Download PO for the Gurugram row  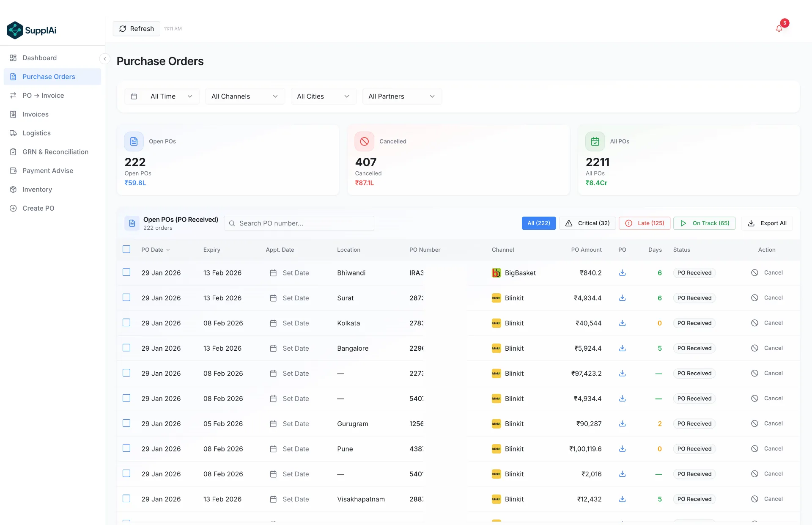[x=622, y=423]
